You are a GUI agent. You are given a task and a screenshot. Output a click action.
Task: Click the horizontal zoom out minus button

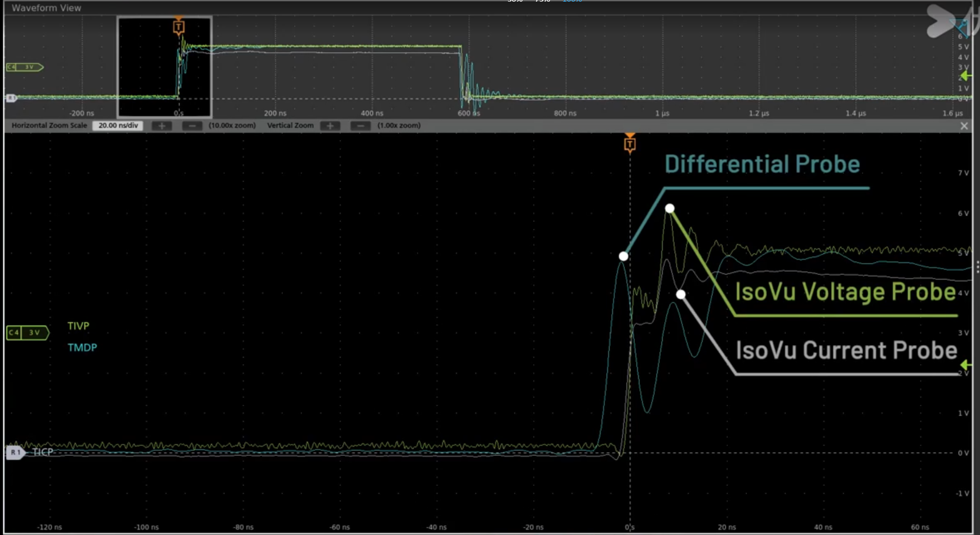pyautogui.click(x=192, y=126)
